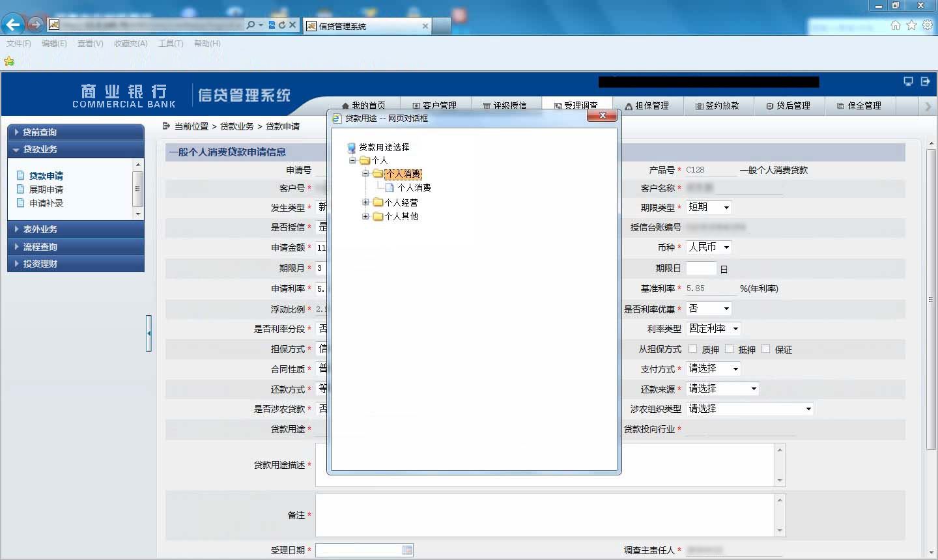Go back with the browser back arrow

click(x=13, y=25)
